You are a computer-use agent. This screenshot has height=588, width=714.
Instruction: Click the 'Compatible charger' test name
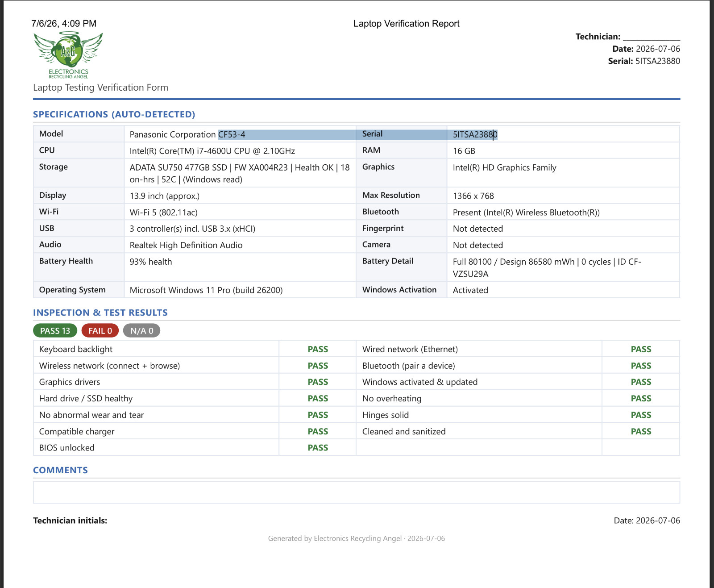point(77,432)
